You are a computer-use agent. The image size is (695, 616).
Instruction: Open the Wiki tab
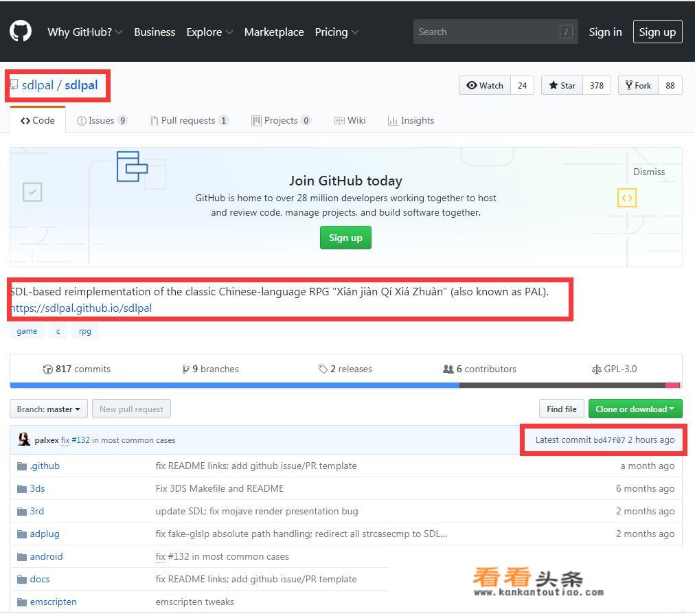coord(350,120)
